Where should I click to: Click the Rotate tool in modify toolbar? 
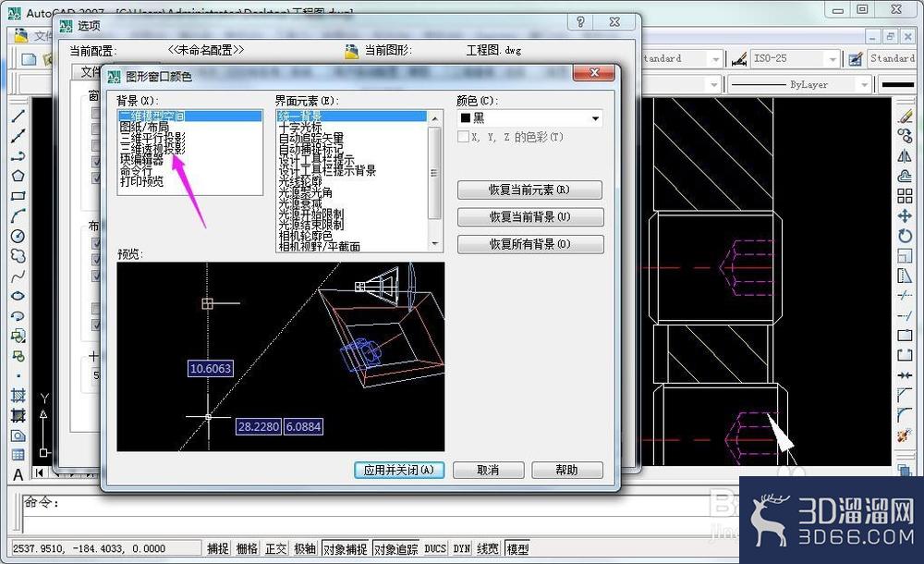(905, 236)
